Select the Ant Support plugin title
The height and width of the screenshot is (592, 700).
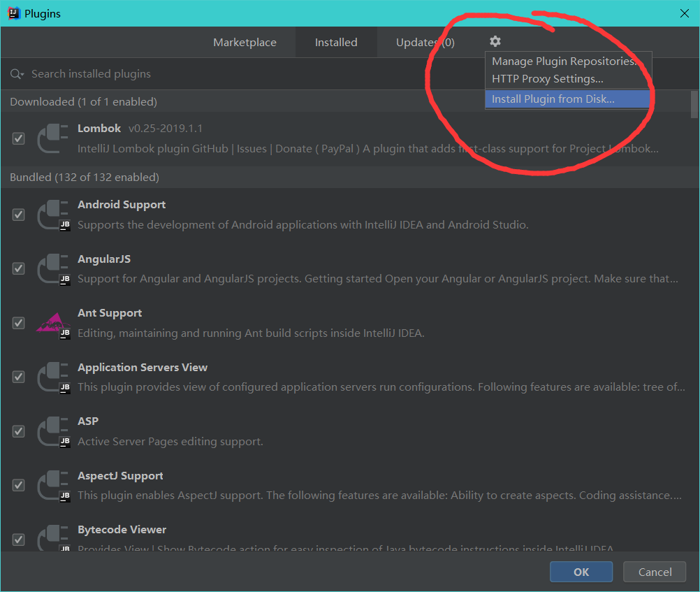[x=110, y=313]
